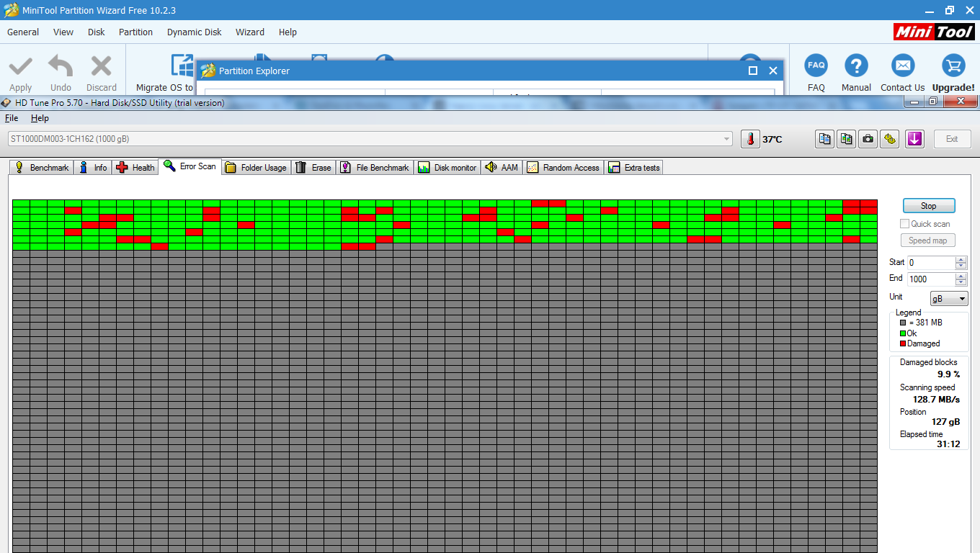Toggle the Quick scan checkbox
This screenshot has height=553, width=980.
click(905, 224)
